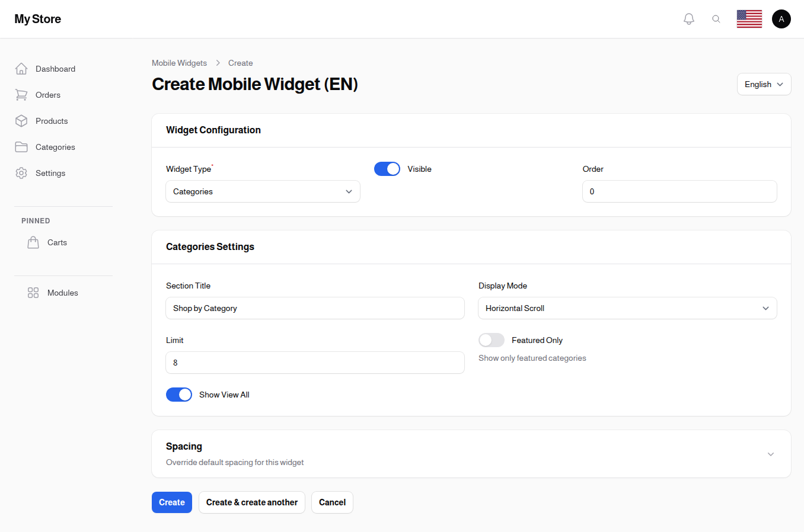The image size is (804, 532).
Task: Open Settings using the gear icon
Action: click(21, 173)
